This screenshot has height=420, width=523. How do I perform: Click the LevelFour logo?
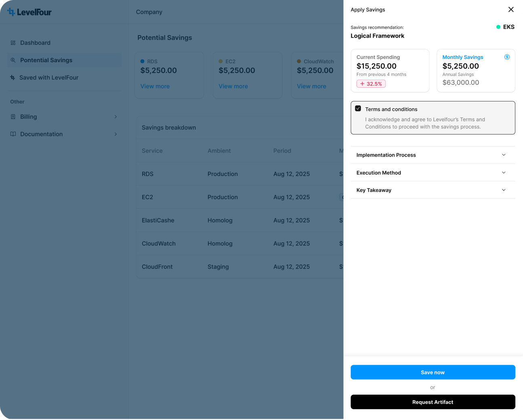click(30, 12)
